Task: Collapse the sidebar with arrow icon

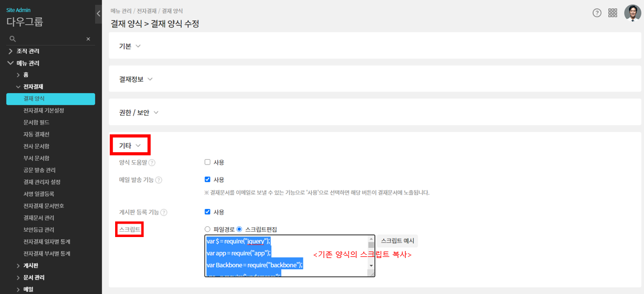Action: 98,13
